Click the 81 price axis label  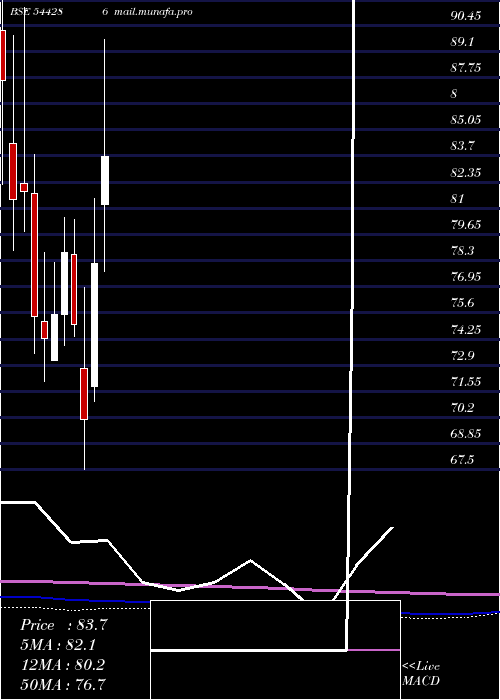click(x=458, y=199)
